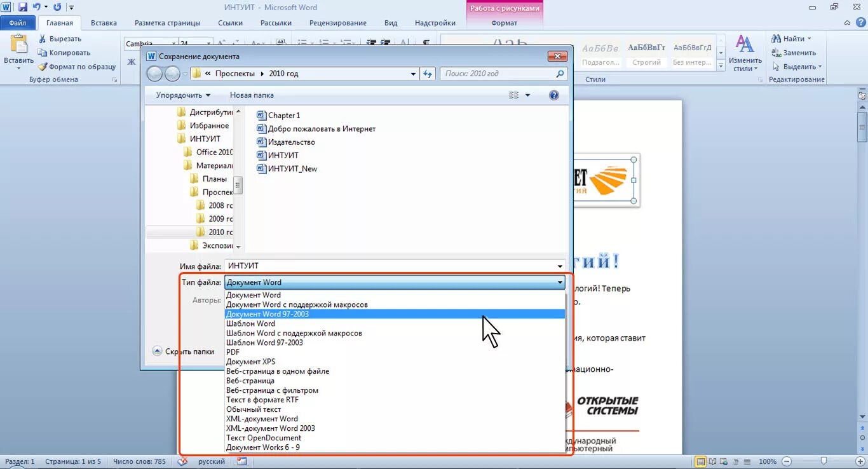Click the Change Styles (Изменить стили) icon
This screenshot has width=868, height=469.
(745, 44)
